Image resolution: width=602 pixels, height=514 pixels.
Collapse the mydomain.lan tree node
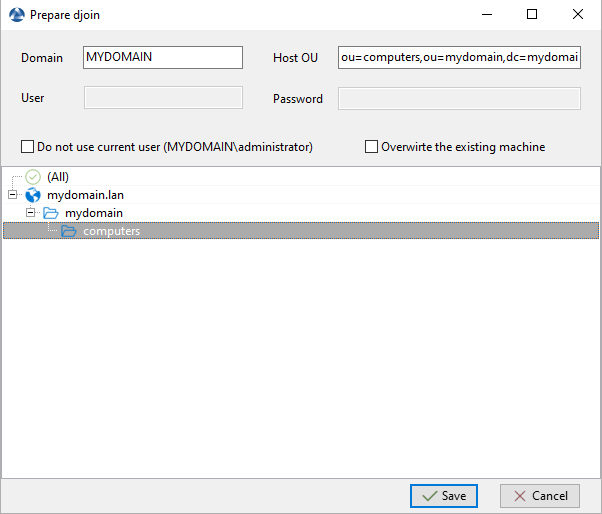pos(12,195)
